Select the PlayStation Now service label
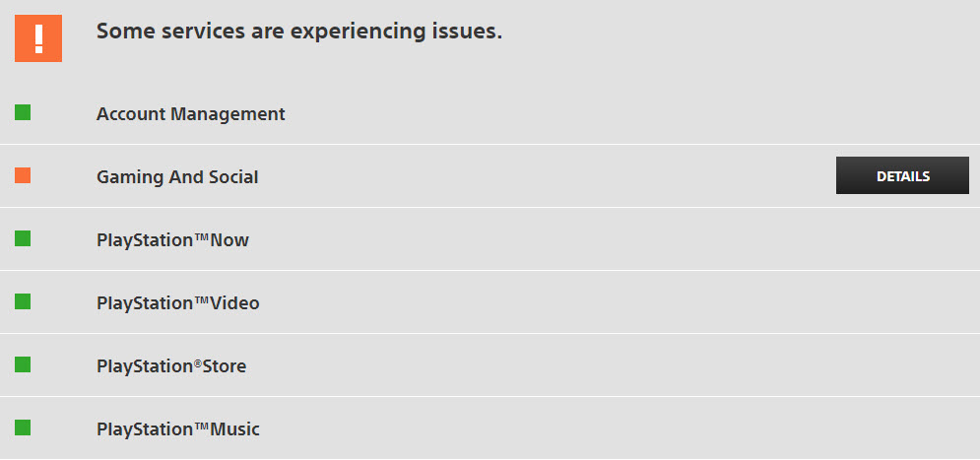 point(172,240)
